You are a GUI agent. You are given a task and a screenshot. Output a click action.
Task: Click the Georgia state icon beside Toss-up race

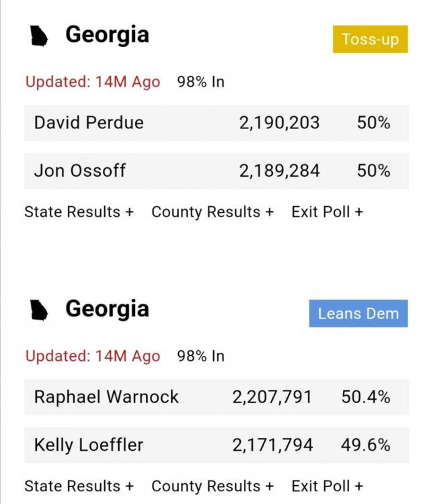40,36
